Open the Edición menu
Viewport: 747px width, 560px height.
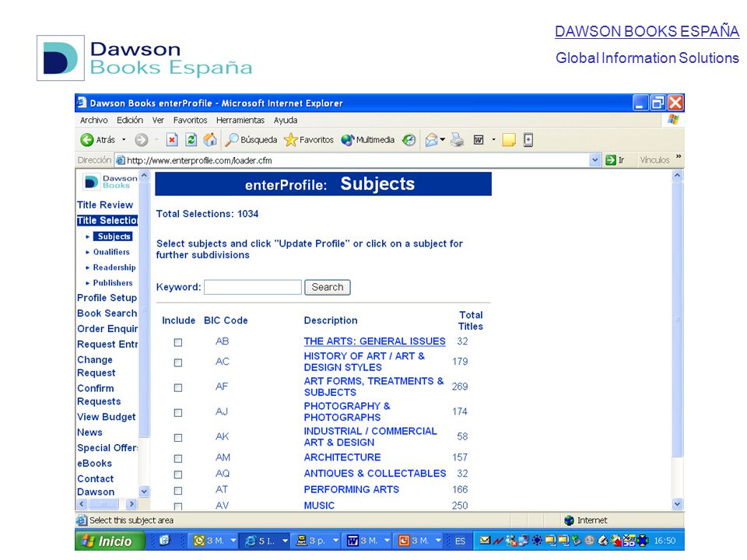[130, 120]
